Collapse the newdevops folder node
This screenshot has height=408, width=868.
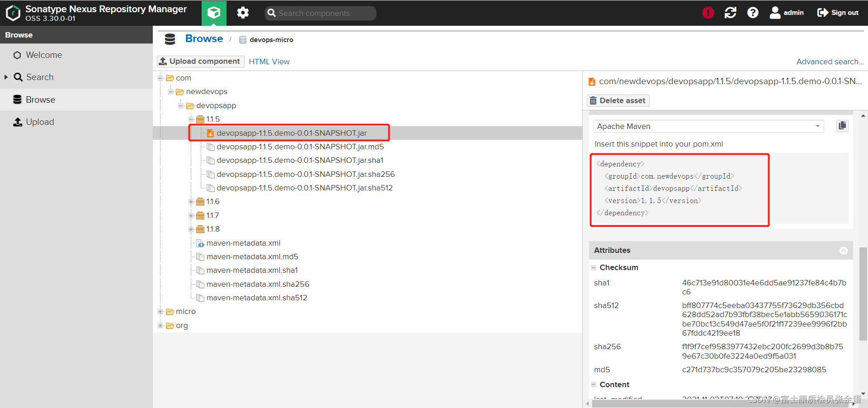[170, 91]
